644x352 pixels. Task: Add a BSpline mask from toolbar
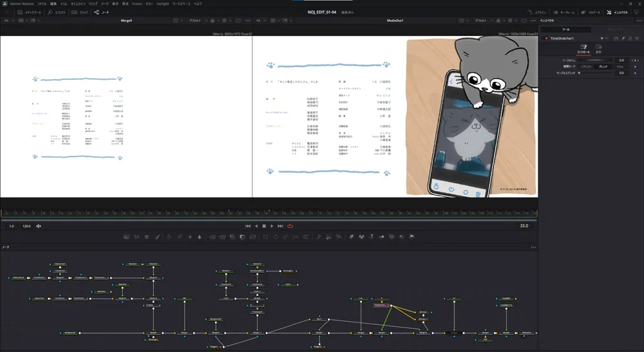click(296, 237)
